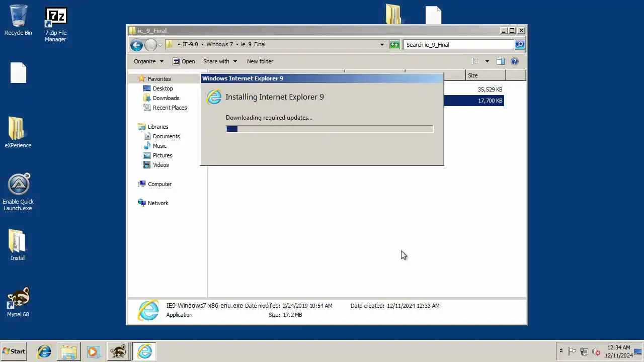Select the blank file beside top desktop folder
Image resolution: width=644 pixels, height=362 pixels.
(433, 15)
